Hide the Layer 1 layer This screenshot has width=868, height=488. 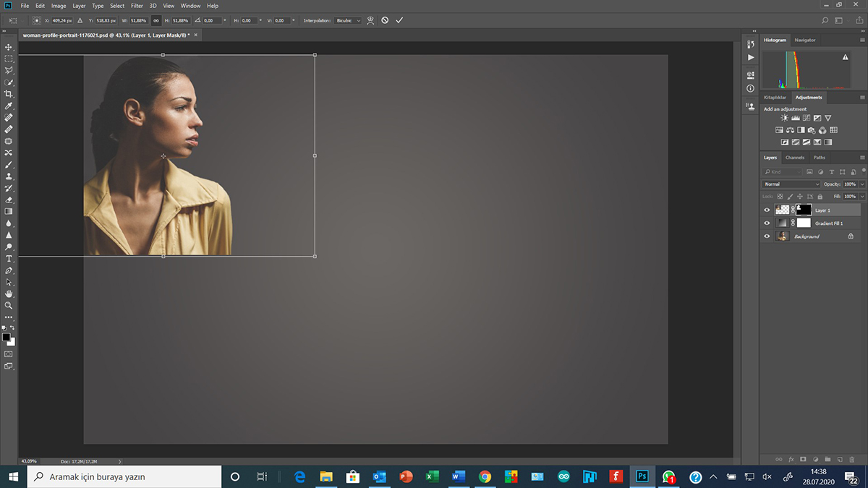tap(767, 210)
